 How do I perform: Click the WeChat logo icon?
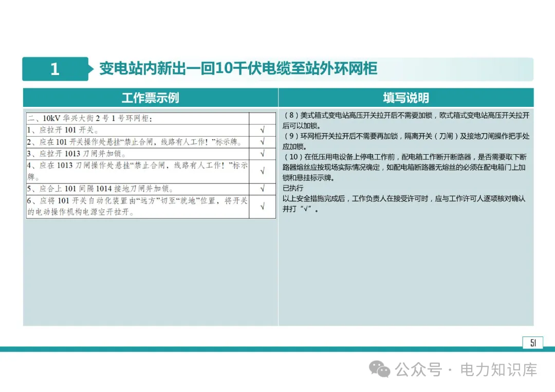click(379, 369)
